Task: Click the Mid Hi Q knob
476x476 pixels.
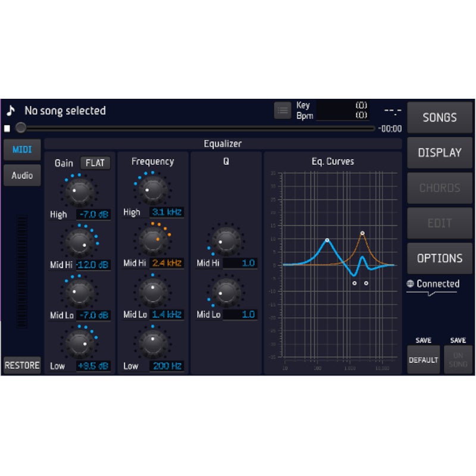Action: click(x=226, y=242)
